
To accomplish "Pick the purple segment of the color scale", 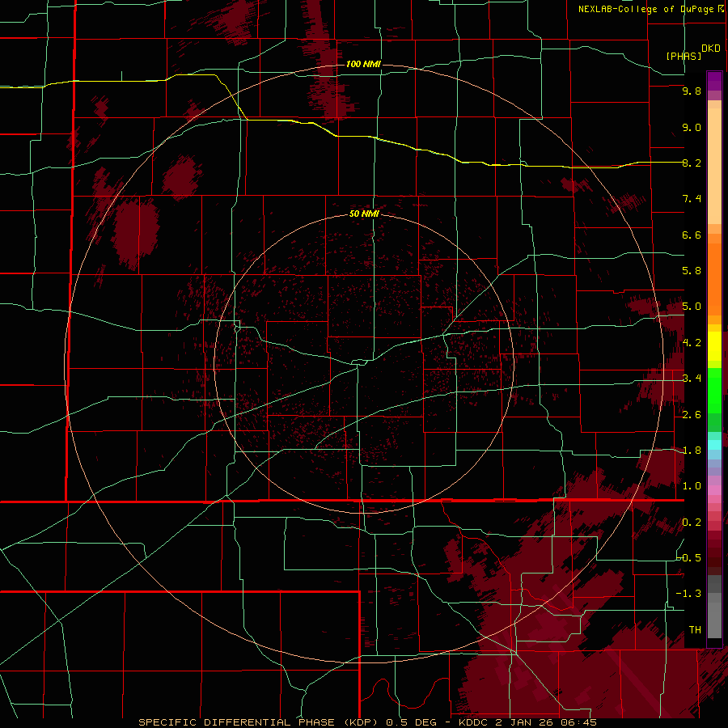I will [714, 81].
